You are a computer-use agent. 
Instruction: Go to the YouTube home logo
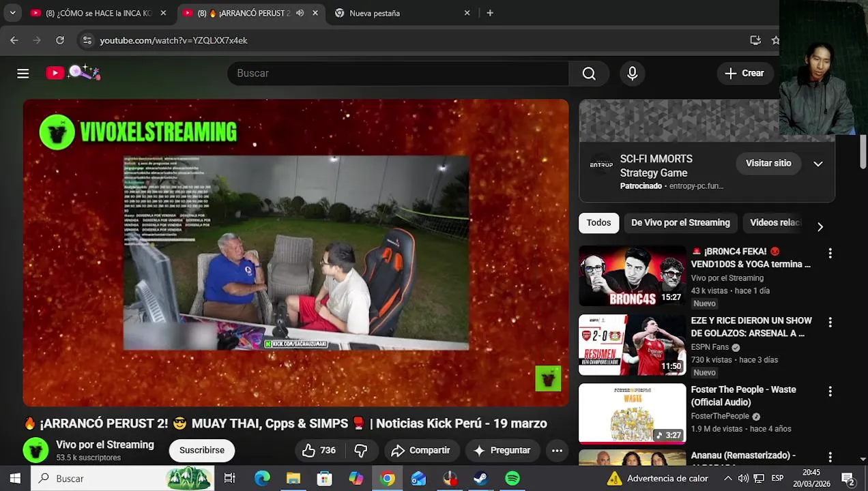pyautogui.click(x=73, y=72)
